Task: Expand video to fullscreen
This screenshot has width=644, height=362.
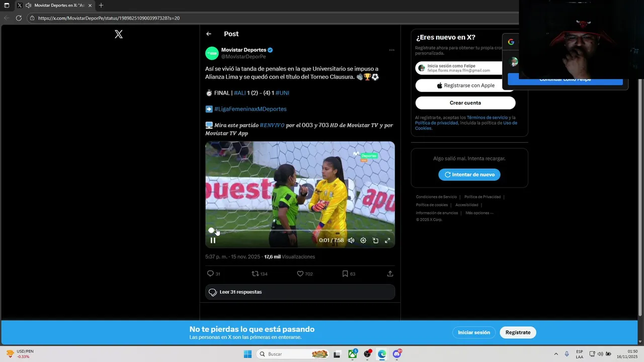Action: 387,240
